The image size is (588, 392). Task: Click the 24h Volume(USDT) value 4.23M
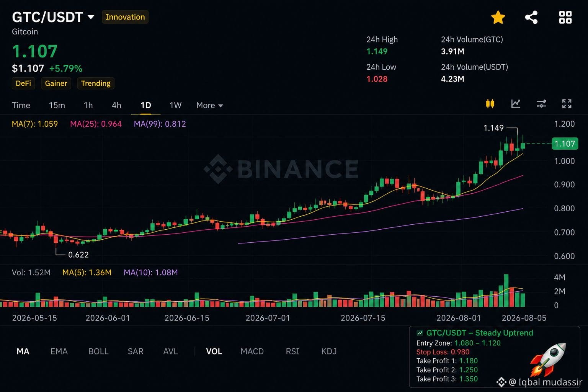pyautogui.click(x=452, y=79)
